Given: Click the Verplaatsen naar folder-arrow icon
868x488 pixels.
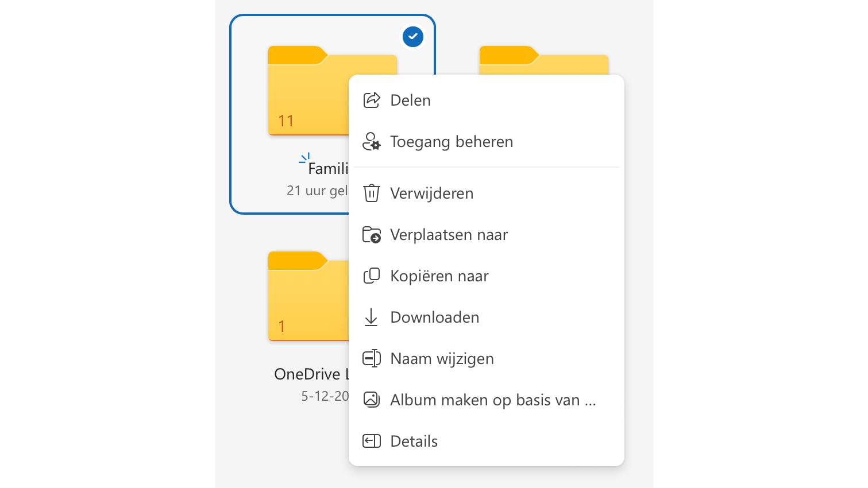Looking at the screenshot, I should tap(372, 234).
